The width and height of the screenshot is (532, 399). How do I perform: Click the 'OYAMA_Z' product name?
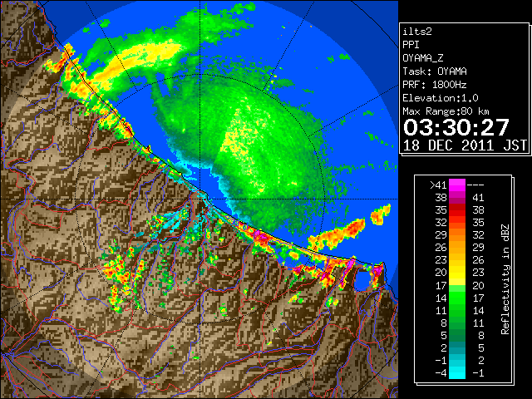[423, 58]
